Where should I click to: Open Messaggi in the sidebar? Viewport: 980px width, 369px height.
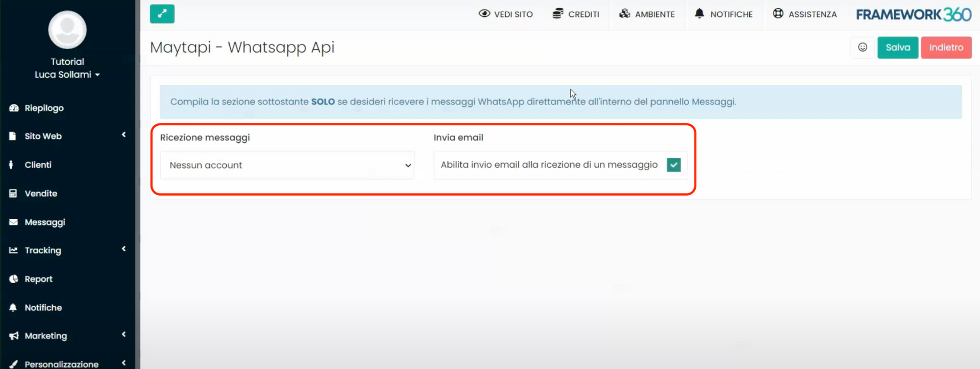click(x=45, y=222)
